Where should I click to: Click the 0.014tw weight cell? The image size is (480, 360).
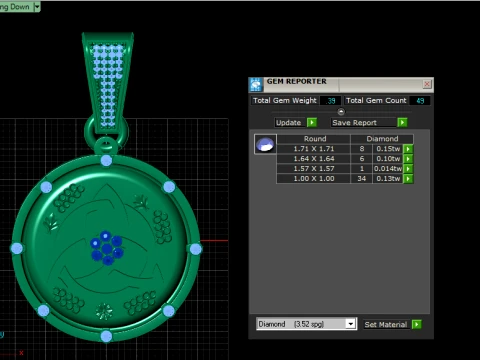(388, 169)
